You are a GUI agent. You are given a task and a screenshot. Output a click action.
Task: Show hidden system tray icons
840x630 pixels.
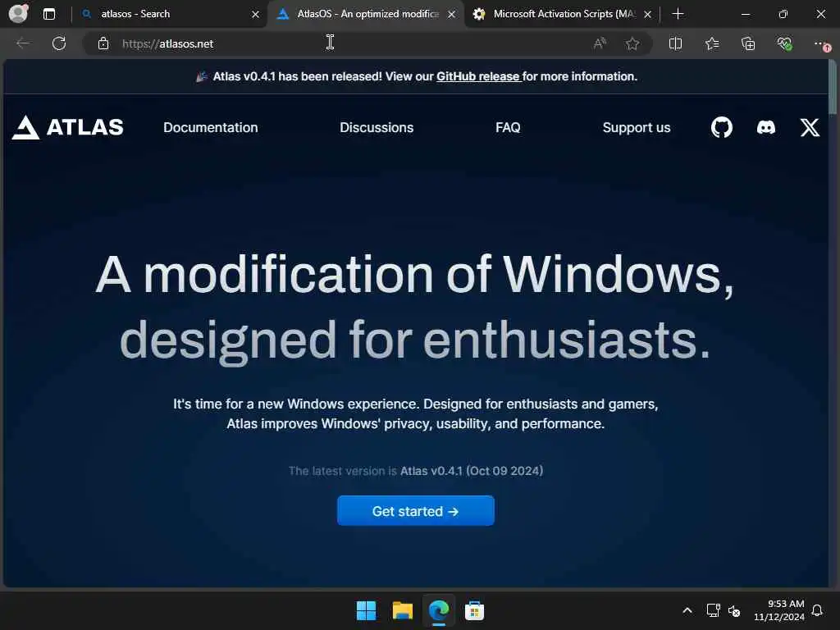[687, 610]
